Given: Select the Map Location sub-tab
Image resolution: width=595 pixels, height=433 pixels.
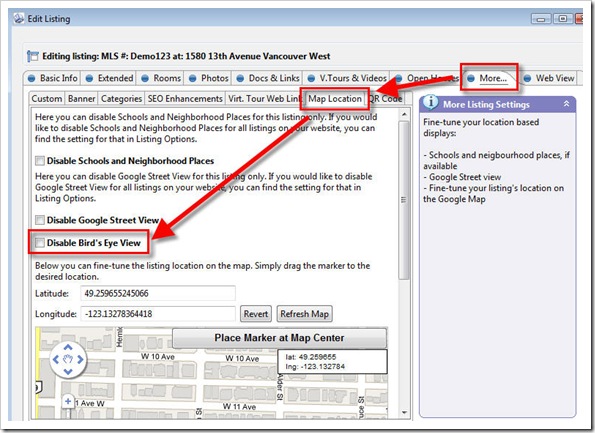Looking at the screenshot, I should click(x=335, y=99).
